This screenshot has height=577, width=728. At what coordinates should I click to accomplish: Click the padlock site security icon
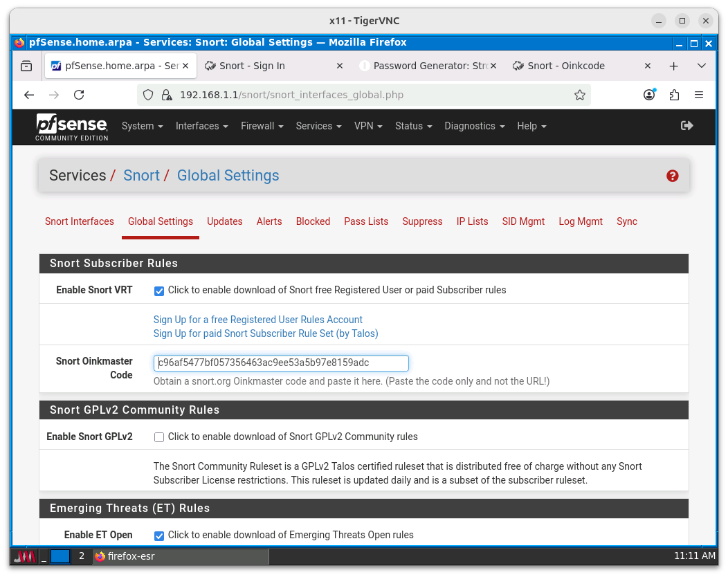coord(166,95)
